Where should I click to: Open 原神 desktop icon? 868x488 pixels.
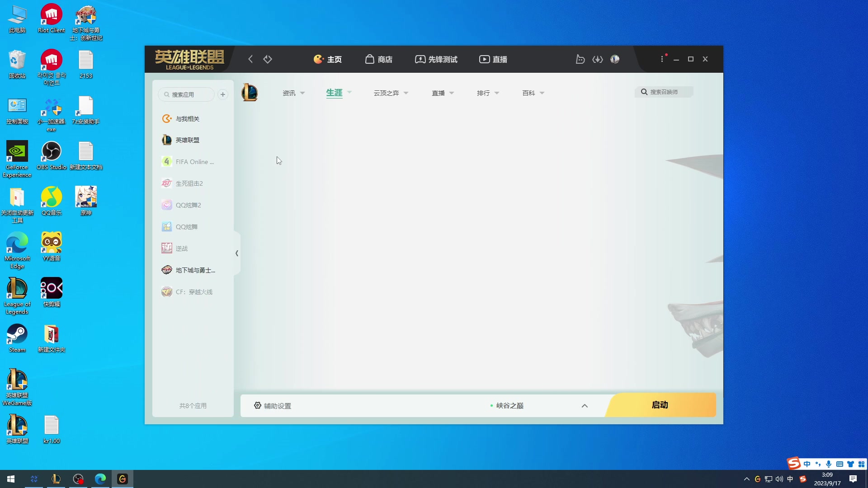pyautogui.click(x=86, y=201)
